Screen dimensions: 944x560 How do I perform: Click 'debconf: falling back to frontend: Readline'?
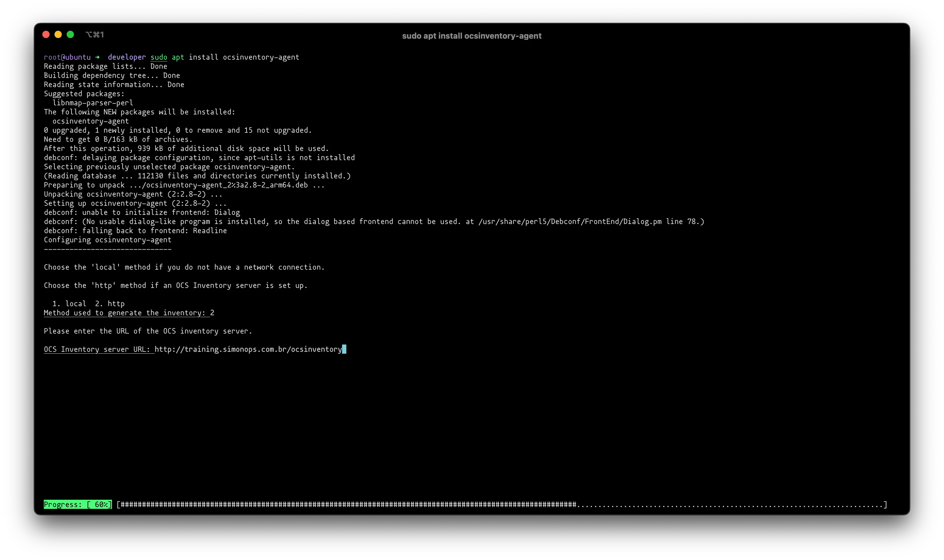point(135,231)
